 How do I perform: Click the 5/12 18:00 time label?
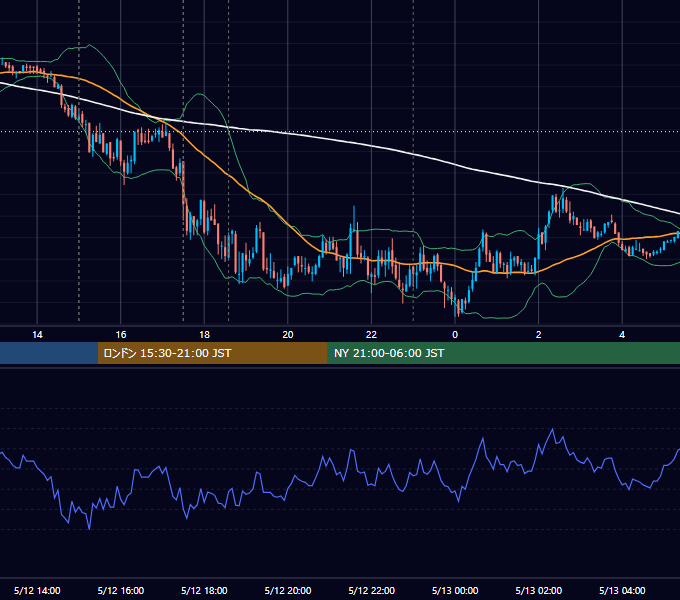point(204,590)
